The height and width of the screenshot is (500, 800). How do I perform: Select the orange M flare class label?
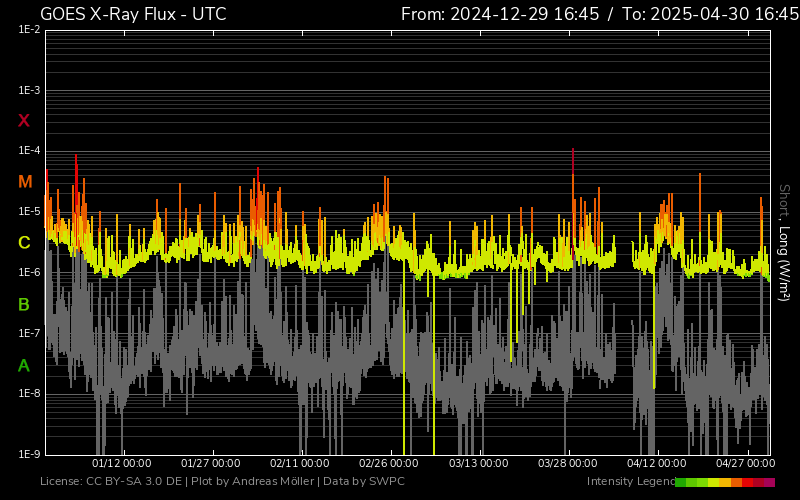tap(25, 182)
